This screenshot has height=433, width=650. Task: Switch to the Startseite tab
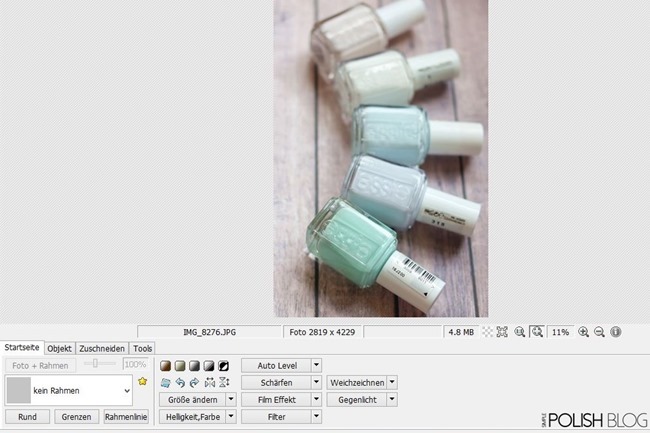coord(22,347)
